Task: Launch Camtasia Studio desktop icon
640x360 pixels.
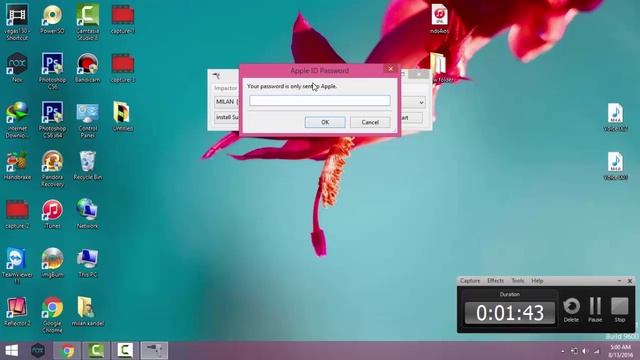Action: click(x=87, y=22)
